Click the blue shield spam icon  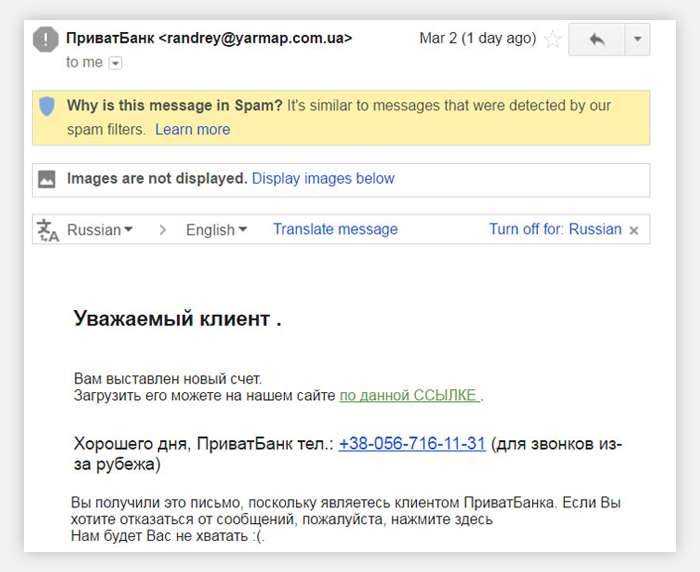coord(47,106)
